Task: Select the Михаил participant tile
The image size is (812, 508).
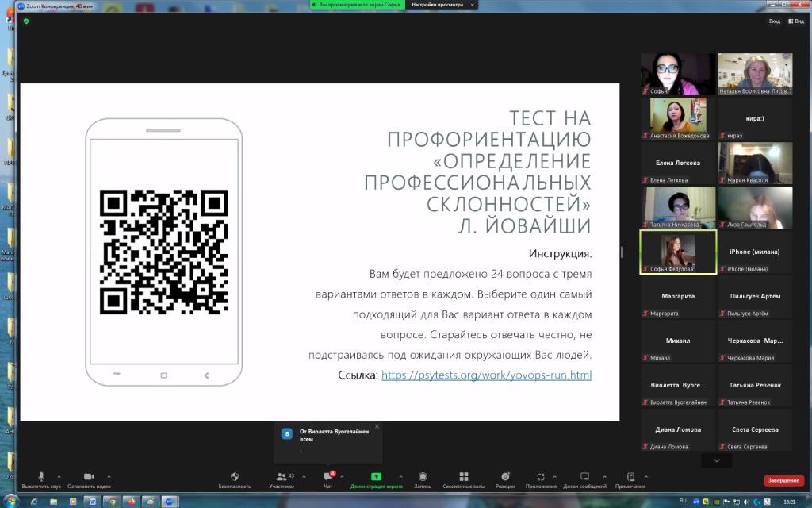Action: pyautogui.click(x=678, y=341)
